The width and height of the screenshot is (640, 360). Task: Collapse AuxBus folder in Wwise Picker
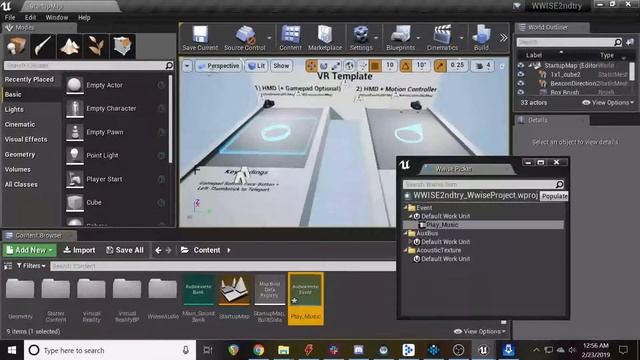pyautogui.click(x=406, y=233)
